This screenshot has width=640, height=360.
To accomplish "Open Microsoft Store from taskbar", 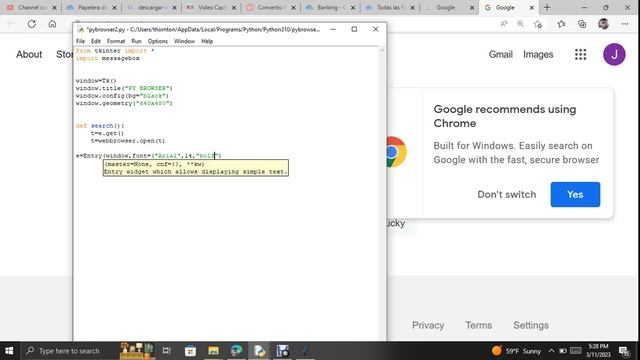I will pos(190,351).
